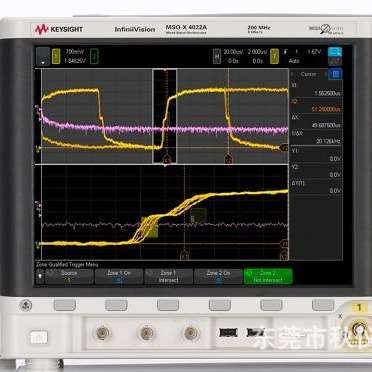Click the 1.67V trigger level value
The width and height of the screenshot is (372, 372).
[314, 52]
